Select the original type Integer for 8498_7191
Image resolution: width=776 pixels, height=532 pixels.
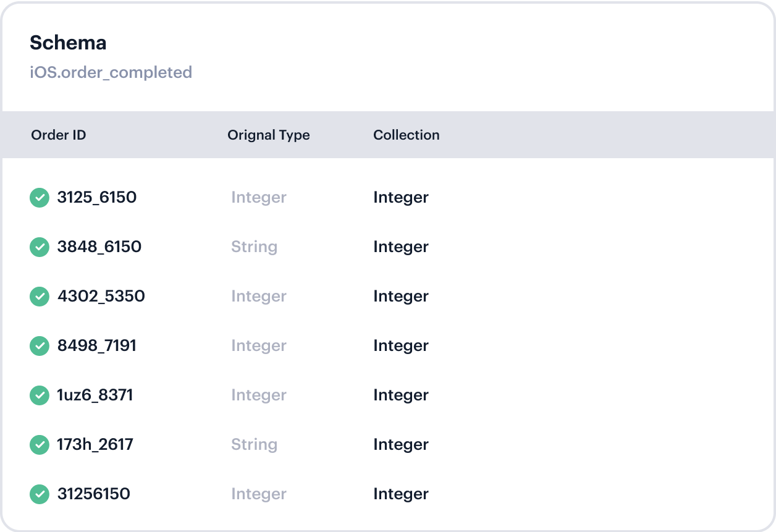tap(259, 347)
